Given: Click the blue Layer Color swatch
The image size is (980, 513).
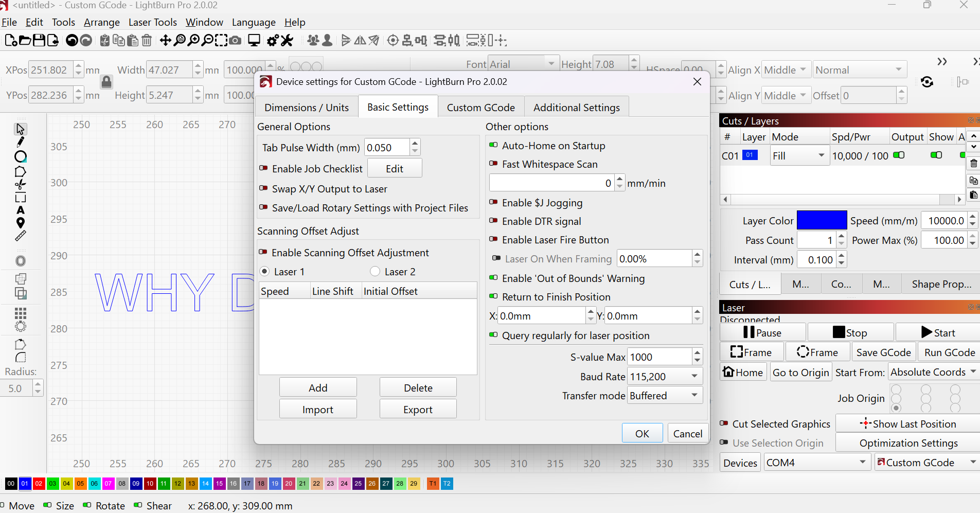Looking at the screenshot, I should tap(822, 220).
